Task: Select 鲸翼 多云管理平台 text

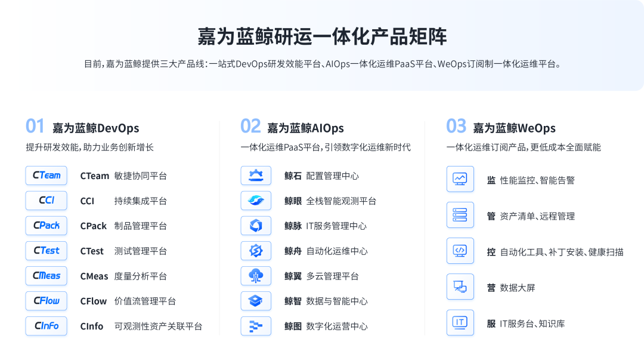Action: click(321, 276)
